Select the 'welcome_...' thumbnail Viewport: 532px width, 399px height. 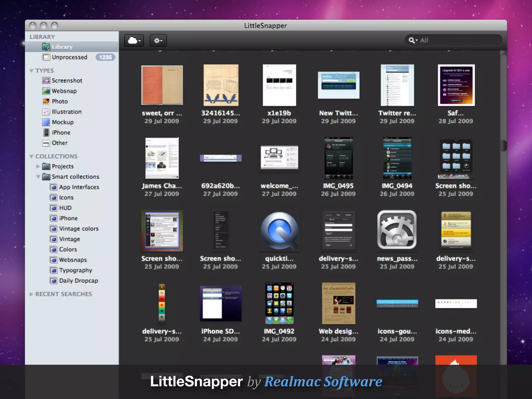[x=279, y=157]
